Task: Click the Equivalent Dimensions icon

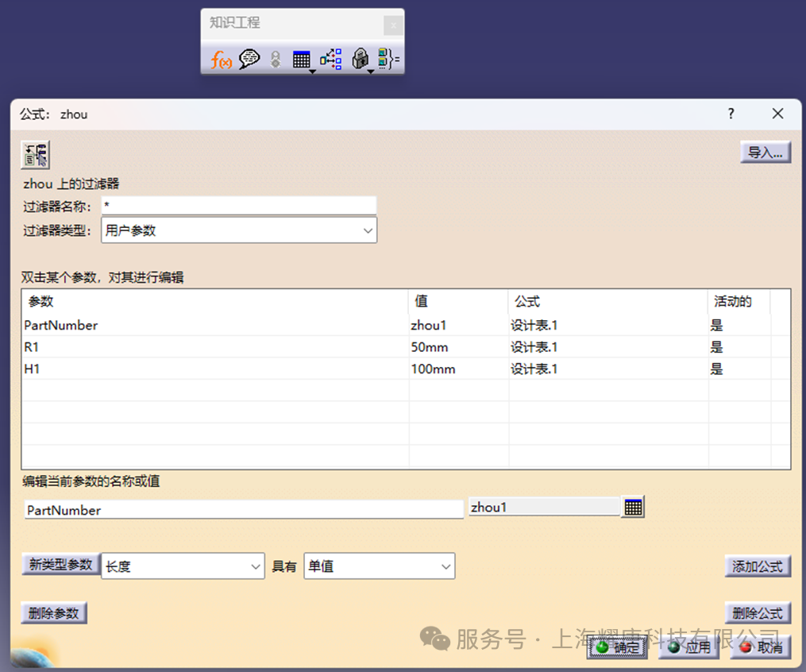Action: coord(388,59)
